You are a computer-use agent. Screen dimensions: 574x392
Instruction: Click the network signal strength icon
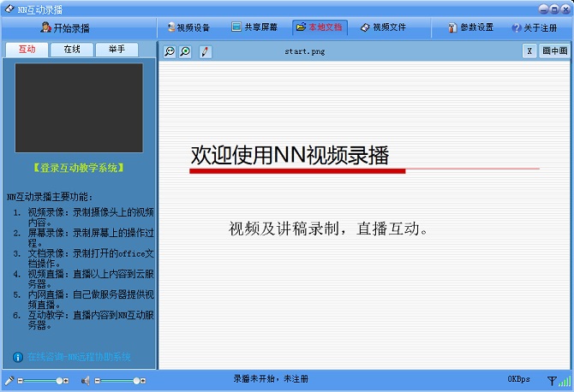coord(559,381)
